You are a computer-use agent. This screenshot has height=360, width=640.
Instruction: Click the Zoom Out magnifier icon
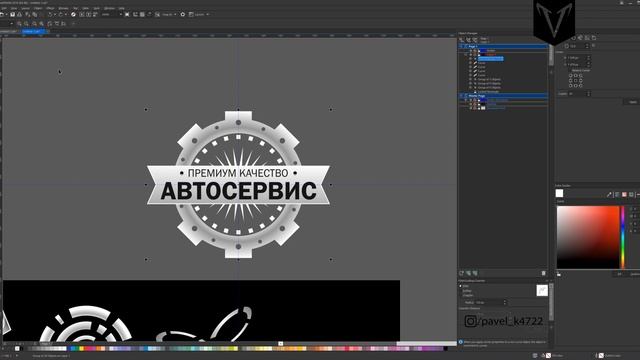pyautogui.click(x=27, y=24)
